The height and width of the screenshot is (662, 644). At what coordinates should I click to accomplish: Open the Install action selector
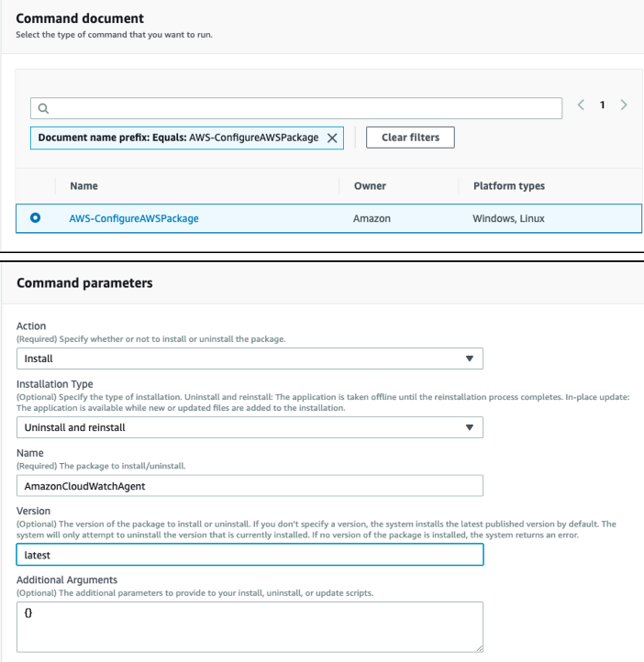coord(250,359)
